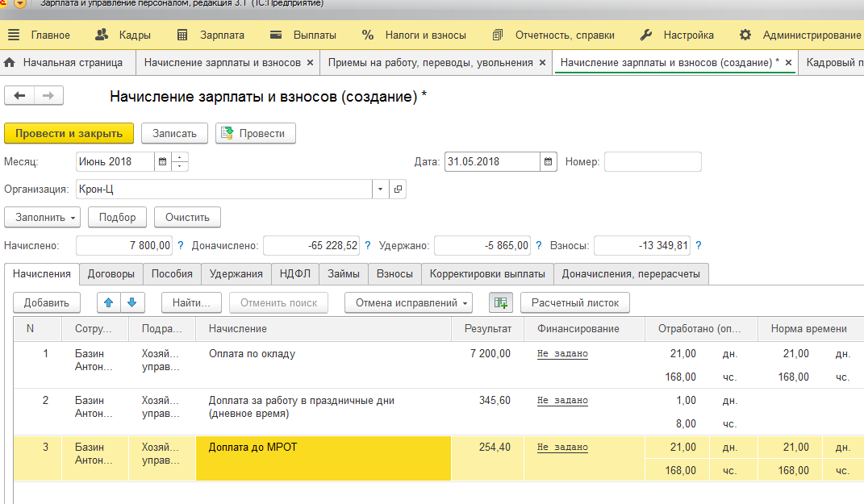Viewport: 864px width, 504px height.
Task: Click Провести и закрыть button
Action: [x=69, y=133]
